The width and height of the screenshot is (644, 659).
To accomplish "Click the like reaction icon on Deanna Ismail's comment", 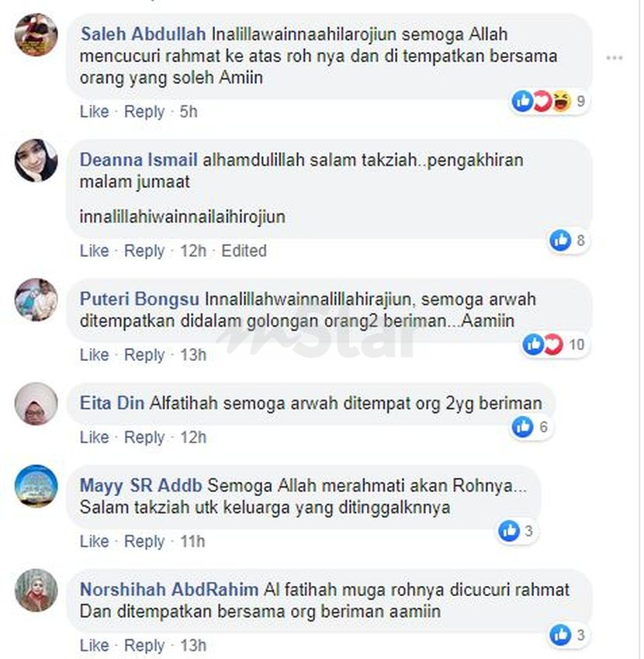I will [560, 241].
